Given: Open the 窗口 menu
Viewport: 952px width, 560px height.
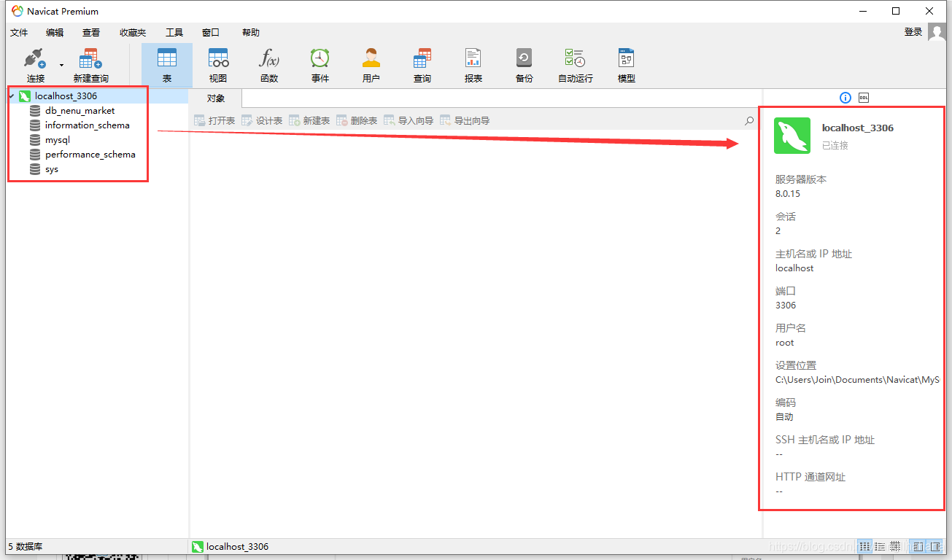Looking at the screenshot, I should 211,33.
